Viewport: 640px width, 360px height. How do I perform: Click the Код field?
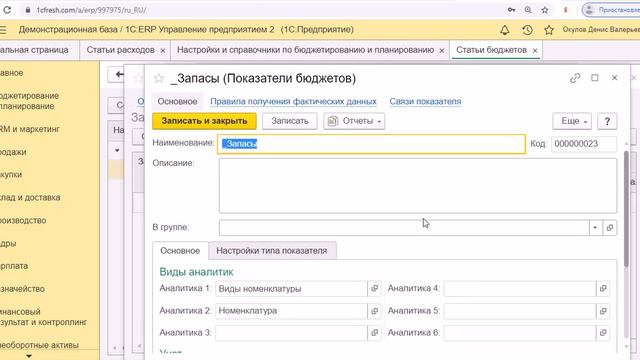tap(584, 144)
